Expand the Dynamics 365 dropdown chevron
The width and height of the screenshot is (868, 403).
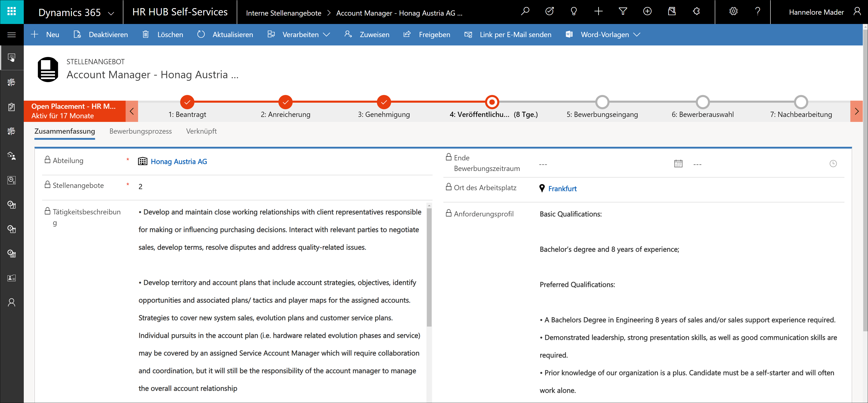point(111,14)
